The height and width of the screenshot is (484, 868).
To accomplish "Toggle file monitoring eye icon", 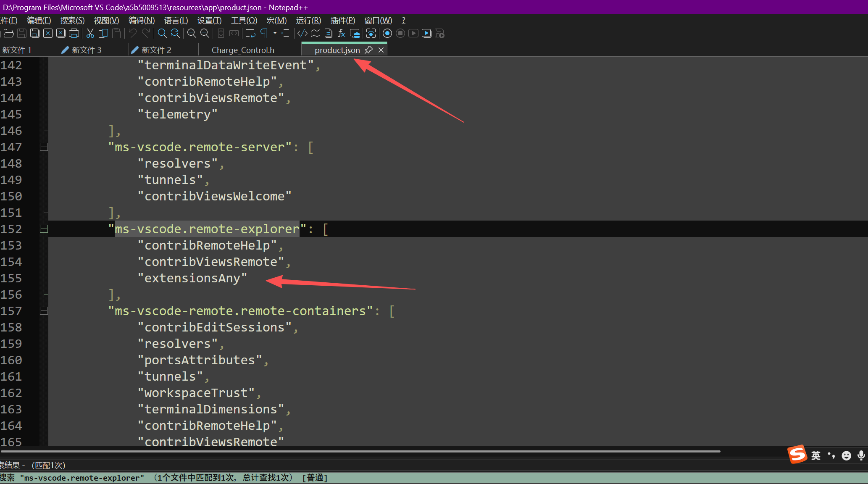I will tap(371, 33).
